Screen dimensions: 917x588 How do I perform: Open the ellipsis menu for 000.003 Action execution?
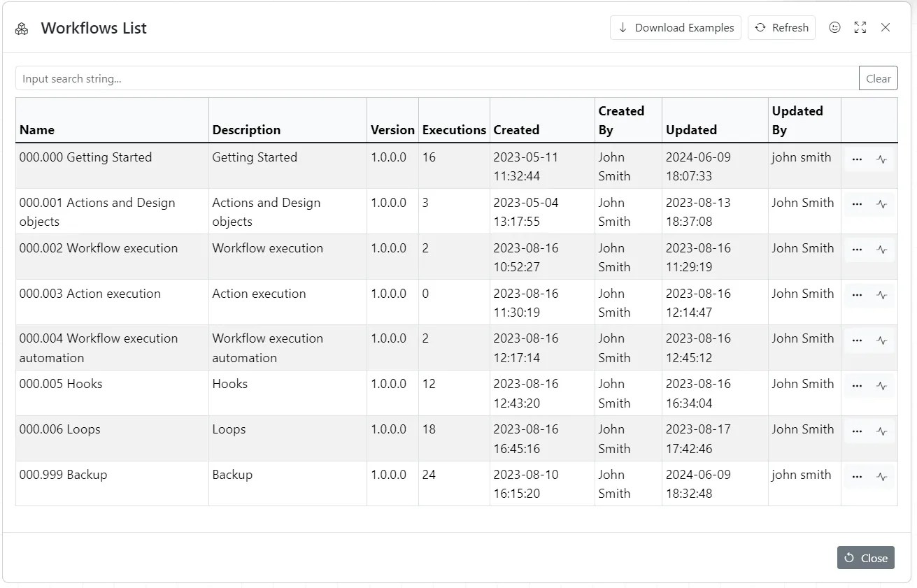click(x=857, y=295)
